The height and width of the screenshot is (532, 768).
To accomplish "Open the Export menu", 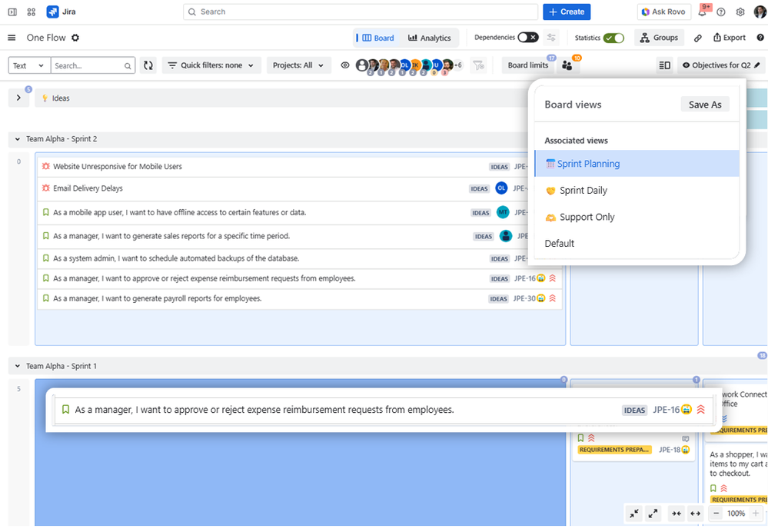I will pyautogui.click(x=729, y=37).
